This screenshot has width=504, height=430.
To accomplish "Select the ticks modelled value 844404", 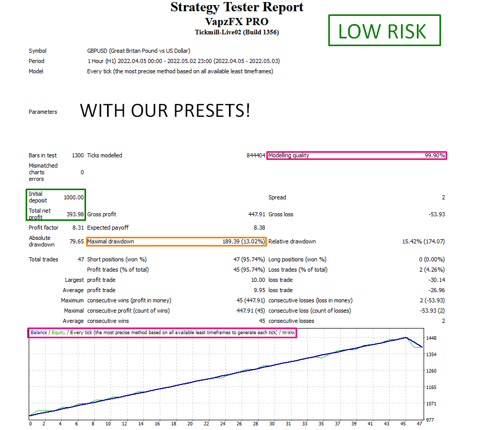I will coord(256,156).
